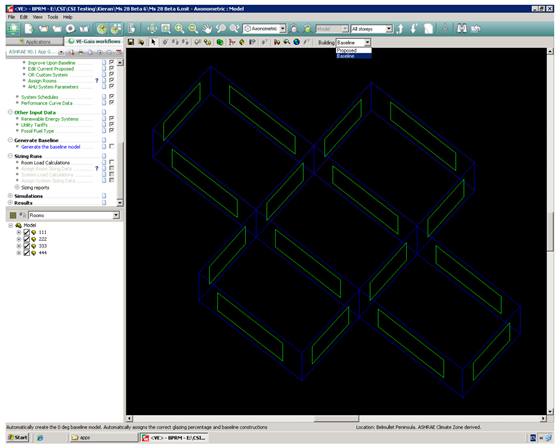Switch to the Applications tab

(35, 42)
